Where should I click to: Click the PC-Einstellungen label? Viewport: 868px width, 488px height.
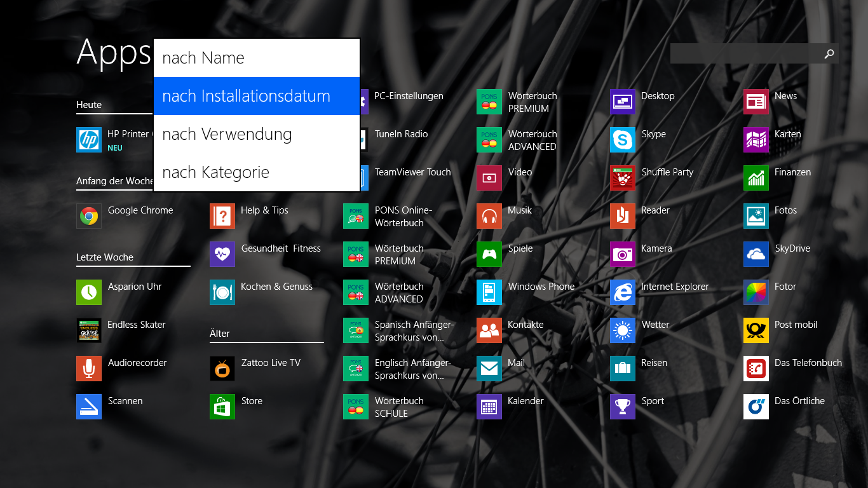click(x=409, y=96)
